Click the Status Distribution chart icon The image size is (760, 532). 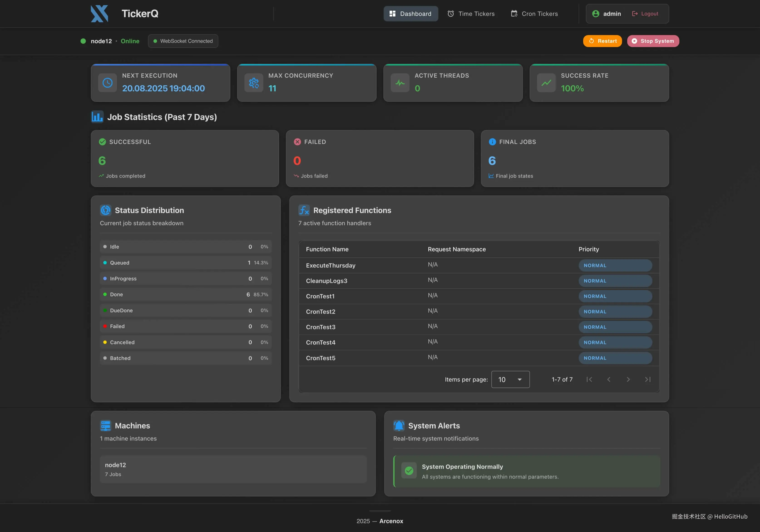(x=106, y=210)
